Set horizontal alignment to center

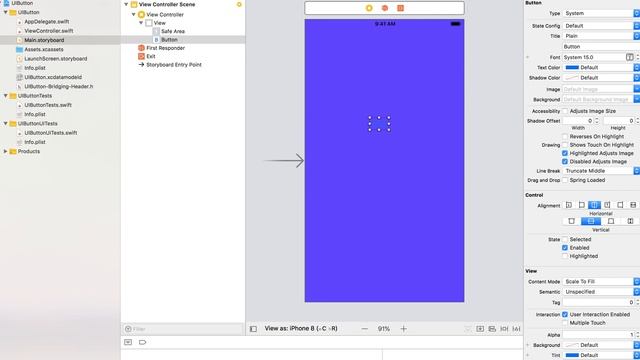(594, 205)
